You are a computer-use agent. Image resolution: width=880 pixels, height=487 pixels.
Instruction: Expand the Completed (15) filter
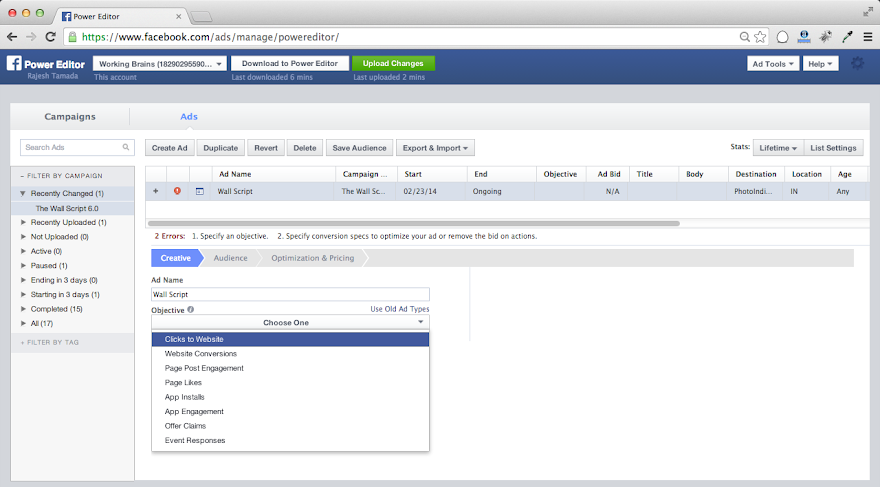[x=23, y=309]
